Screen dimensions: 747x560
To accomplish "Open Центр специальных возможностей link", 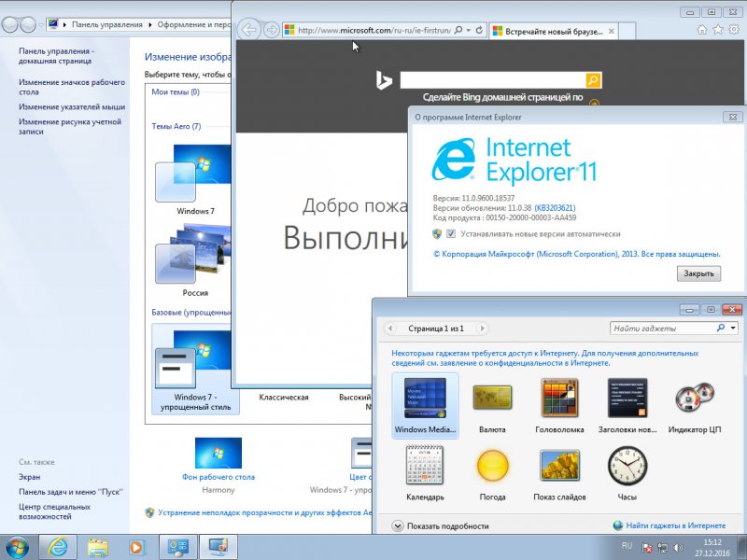I will 54,511.
